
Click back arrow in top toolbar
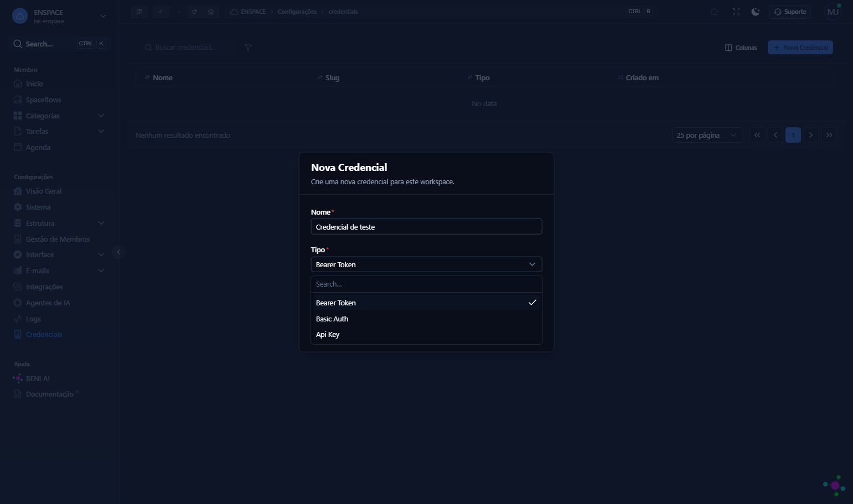(162, 12)
